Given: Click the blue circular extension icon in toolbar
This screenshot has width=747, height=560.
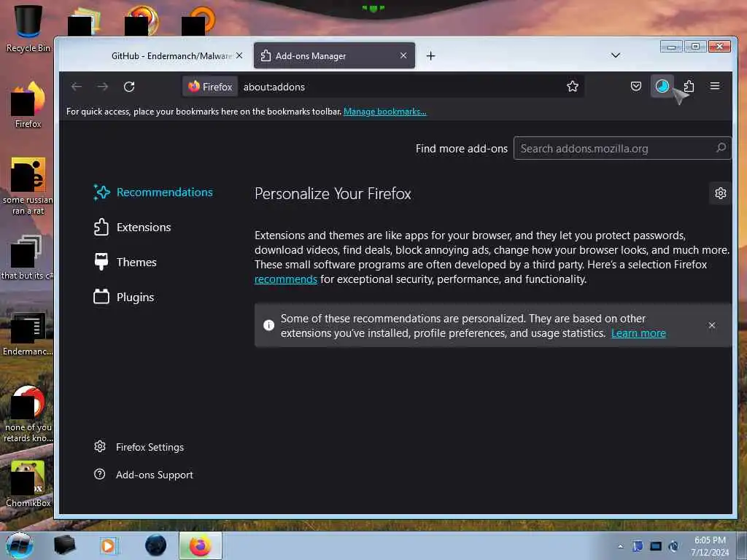Looking at the screenshot, I should tap(662, 86).
